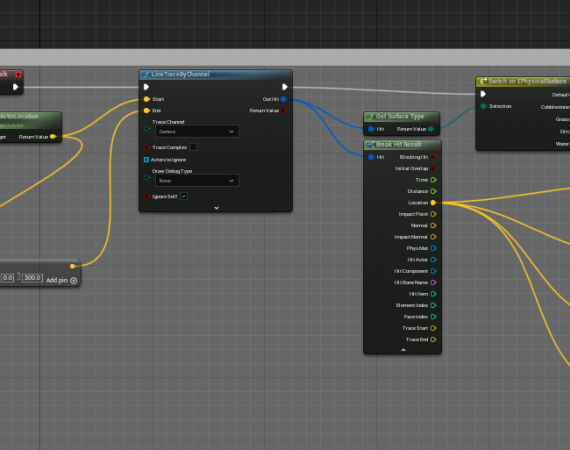
Task: Select the Switch on EPhysicalSurface node title
Action: point(527,81)
